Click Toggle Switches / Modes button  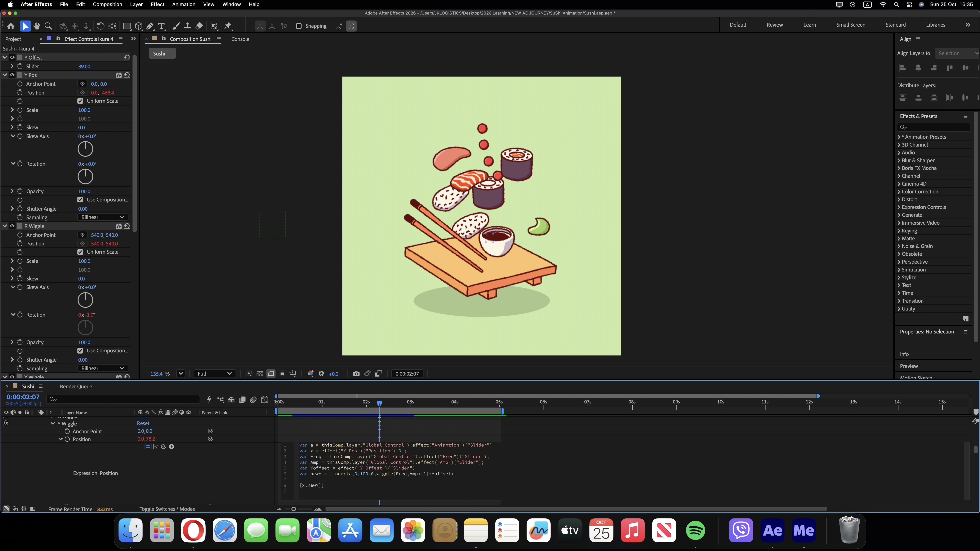167,509
